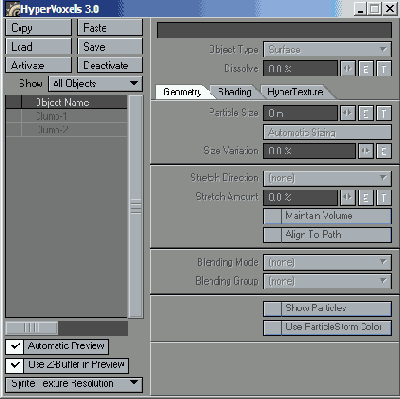This screenshot has height=399, width=400.
Task: Toggle activation column for Clump-2 row
Action: tap(14, 130)
